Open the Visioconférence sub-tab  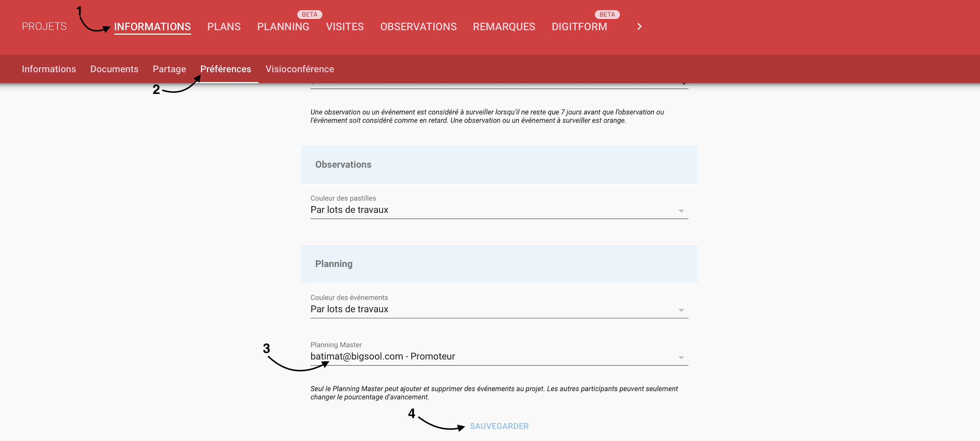pyautogui.click(x=300, y=69)
